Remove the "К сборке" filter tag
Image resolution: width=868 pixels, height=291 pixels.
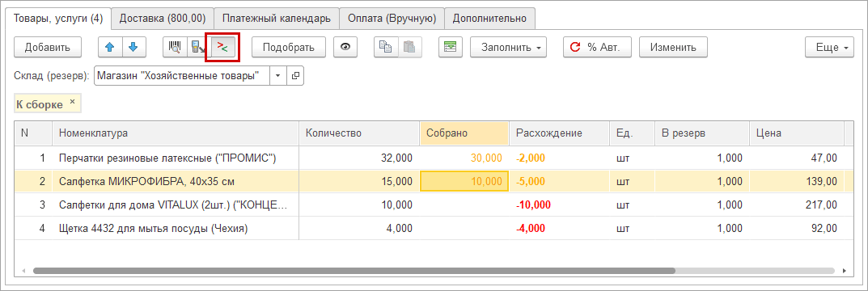click(72, 102)
